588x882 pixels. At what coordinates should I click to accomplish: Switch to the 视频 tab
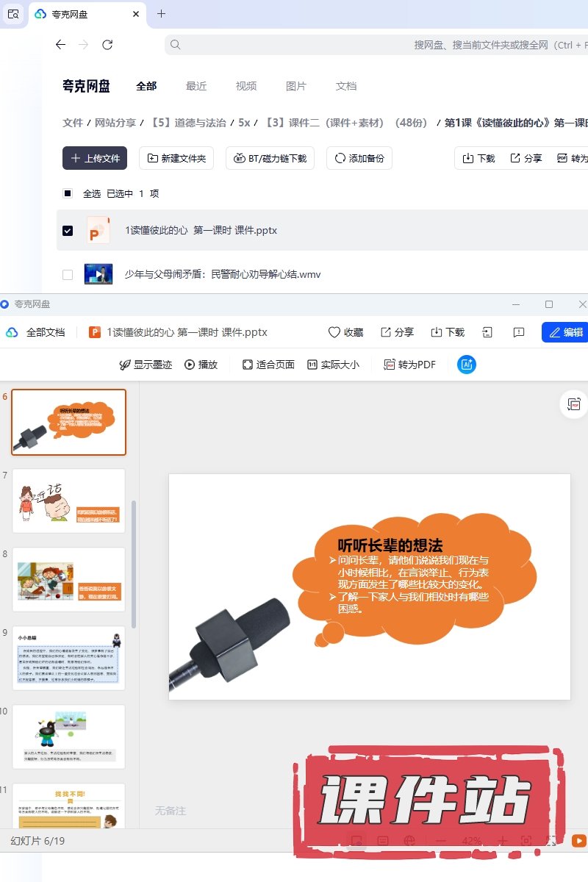point(246,86)
